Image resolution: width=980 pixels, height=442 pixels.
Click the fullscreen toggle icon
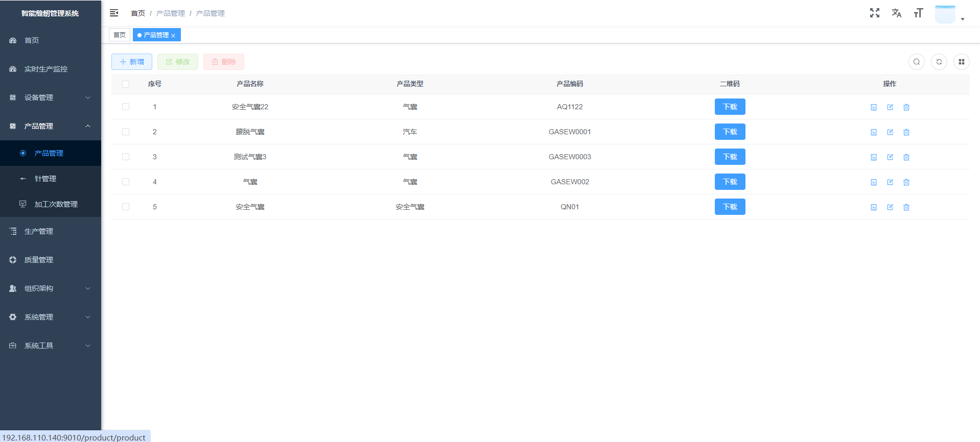(874, 13)
